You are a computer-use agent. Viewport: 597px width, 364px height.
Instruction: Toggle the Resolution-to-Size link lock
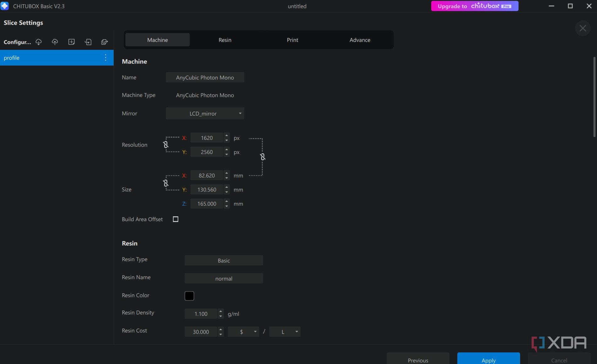point(263,156)
